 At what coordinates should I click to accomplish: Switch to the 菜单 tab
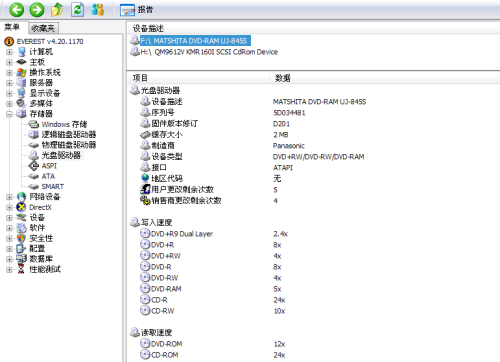pos(12,27)
